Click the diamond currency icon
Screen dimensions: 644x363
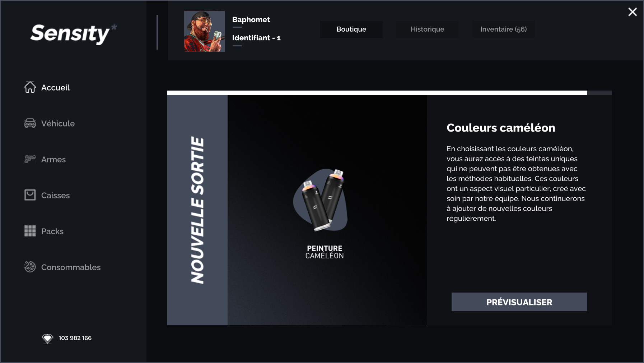click(x=47, y=338)
